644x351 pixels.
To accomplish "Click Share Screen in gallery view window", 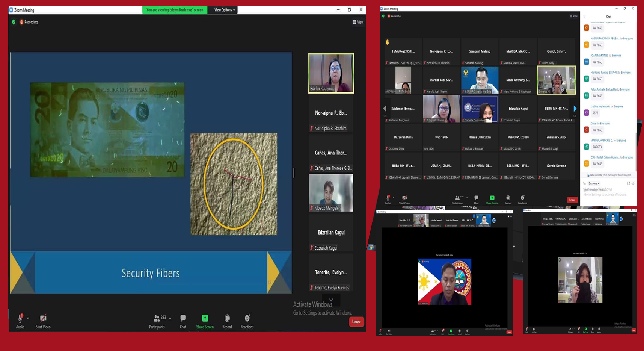I will coord(492,199).
